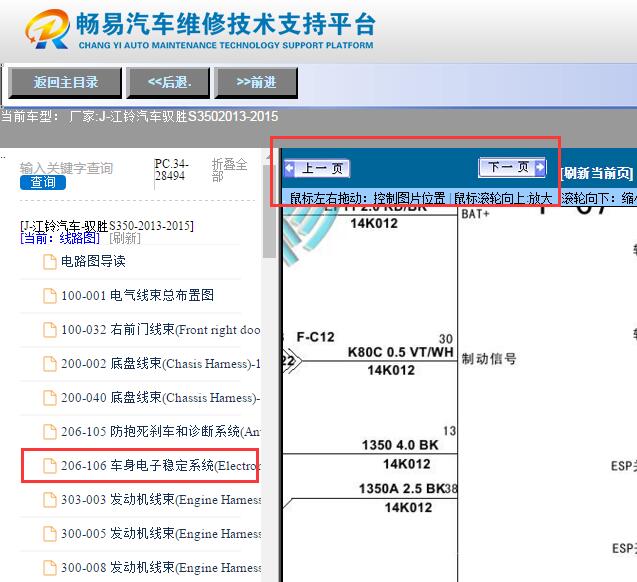This screenshot has width=637, height=582.
Task: Click the 刷新当前页 link
Action: point(597,173)
